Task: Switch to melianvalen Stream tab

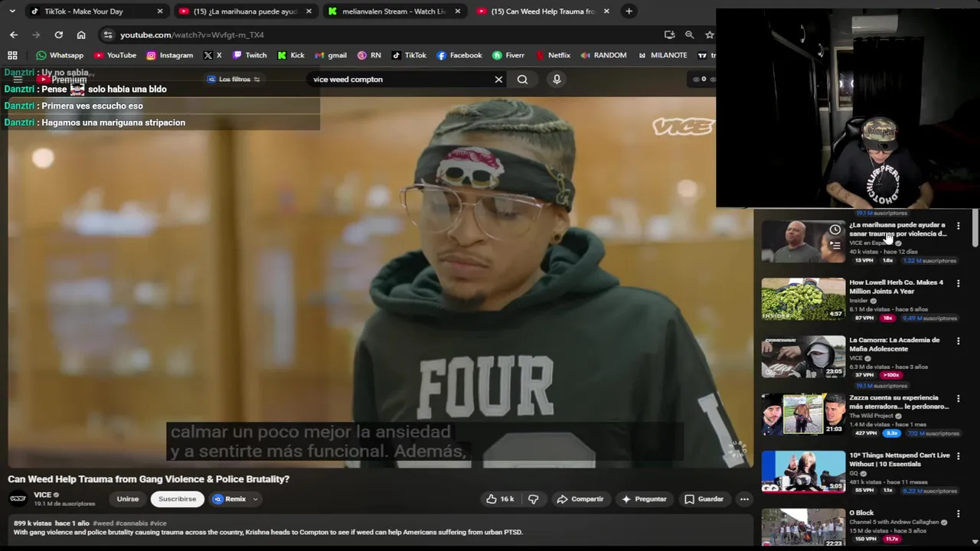Action: coord(394,11)
